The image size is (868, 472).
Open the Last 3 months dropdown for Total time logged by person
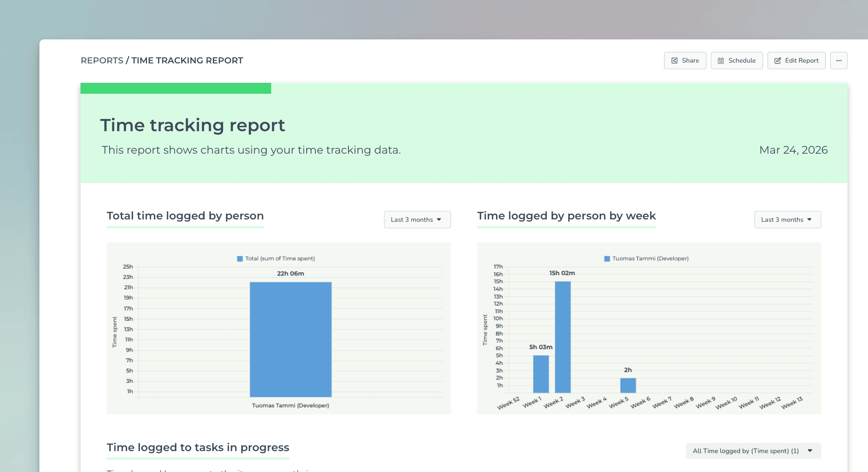coord(417,219)
